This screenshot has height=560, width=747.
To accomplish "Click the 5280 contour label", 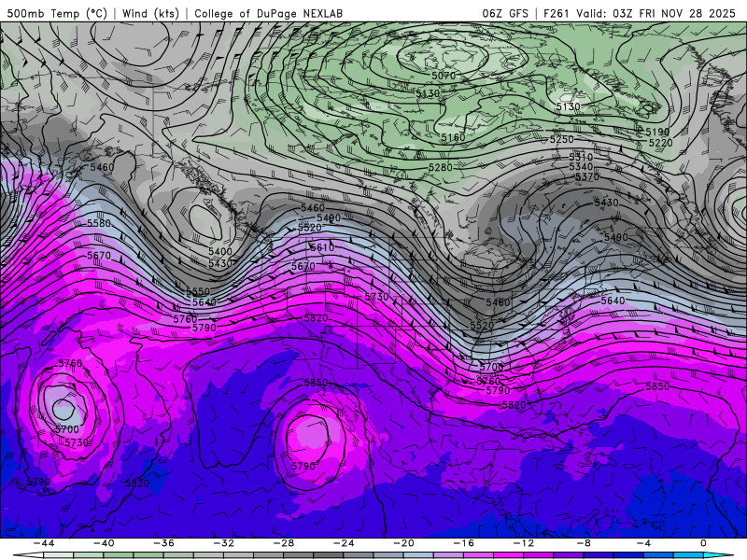I will tap(440, 168).
